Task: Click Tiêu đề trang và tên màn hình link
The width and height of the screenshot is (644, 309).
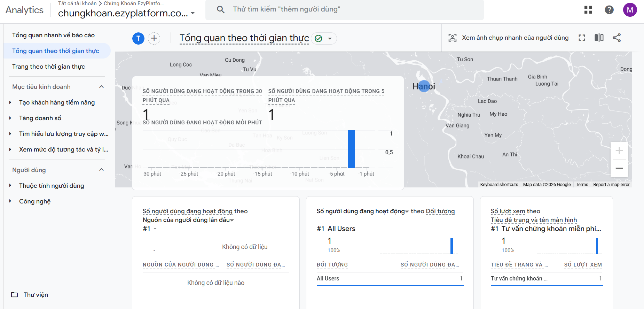Action: [534, 220]
